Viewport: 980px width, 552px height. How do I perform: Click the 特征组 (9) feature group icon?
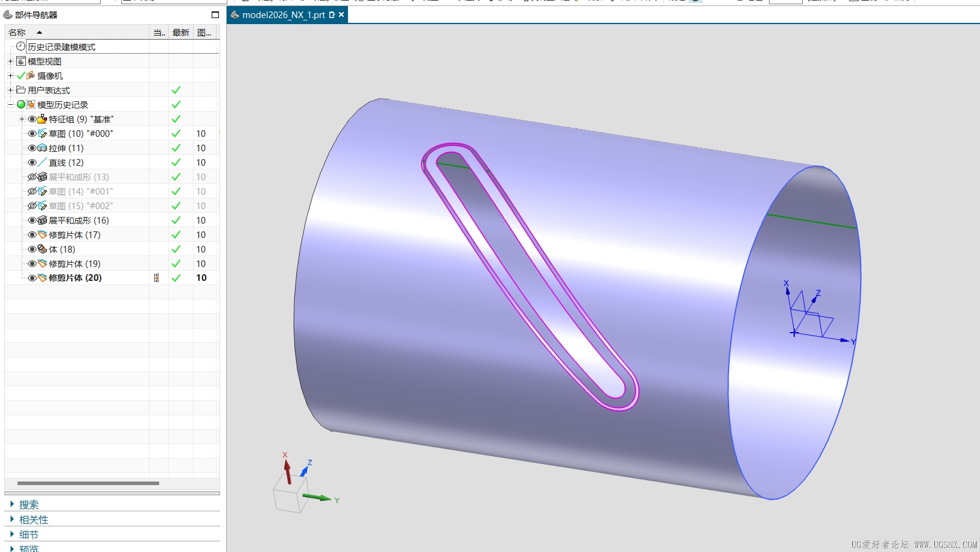42,119
